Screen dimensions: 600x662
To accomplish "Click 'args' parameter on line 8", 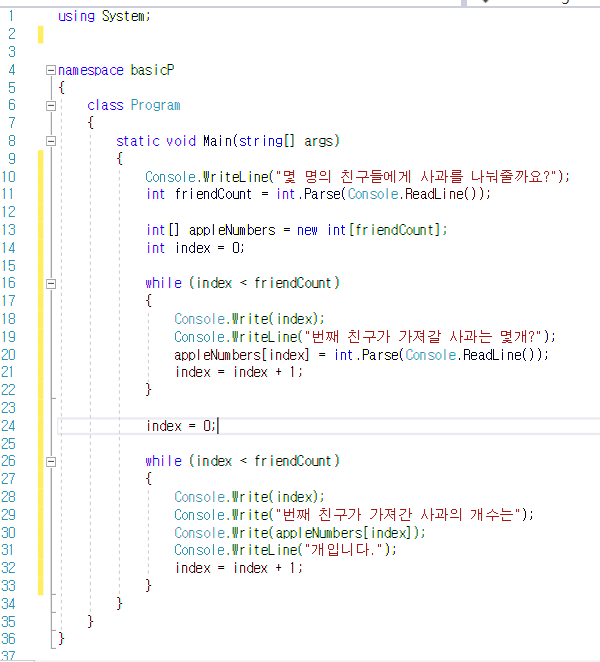I will click(x=319, y=141).
